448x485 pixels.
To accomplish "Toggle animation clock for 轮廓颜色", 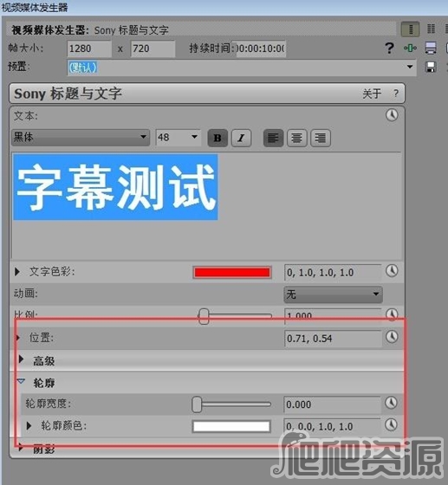I will tap(391, 424).
